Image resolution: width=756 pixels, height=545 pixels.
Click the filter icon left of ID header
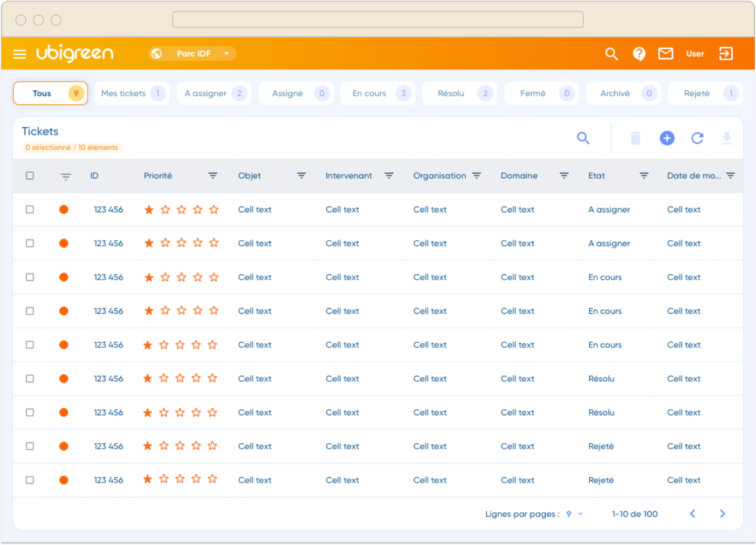[x=66, y=177]
